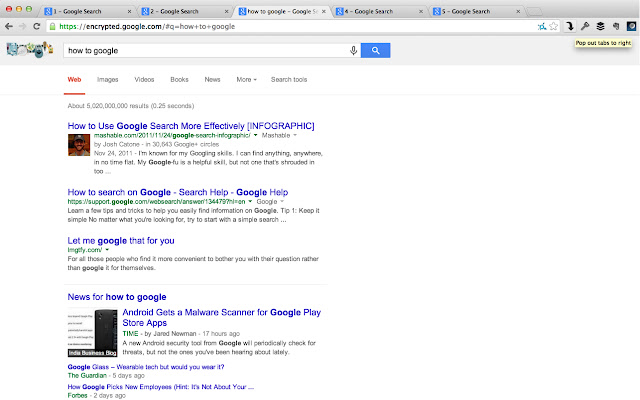Open a new tab with the new tab button
The image size is (640, 400).
534,12
